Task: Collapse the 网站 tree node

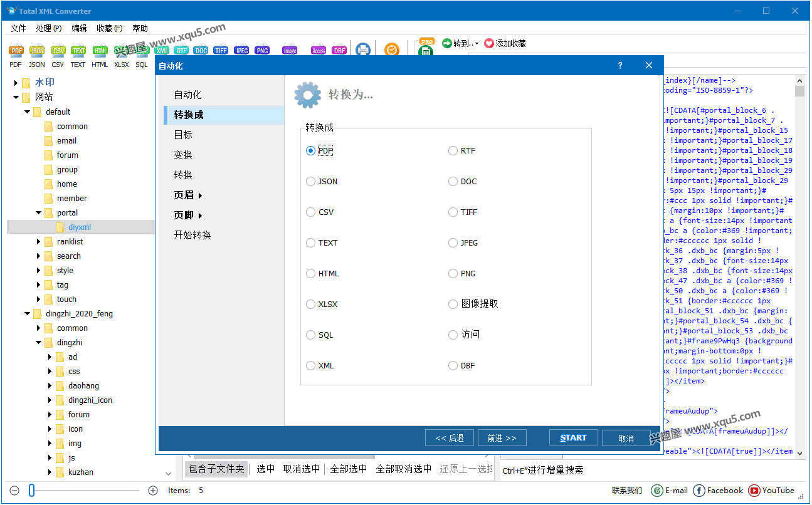Action: pos(16,97)
